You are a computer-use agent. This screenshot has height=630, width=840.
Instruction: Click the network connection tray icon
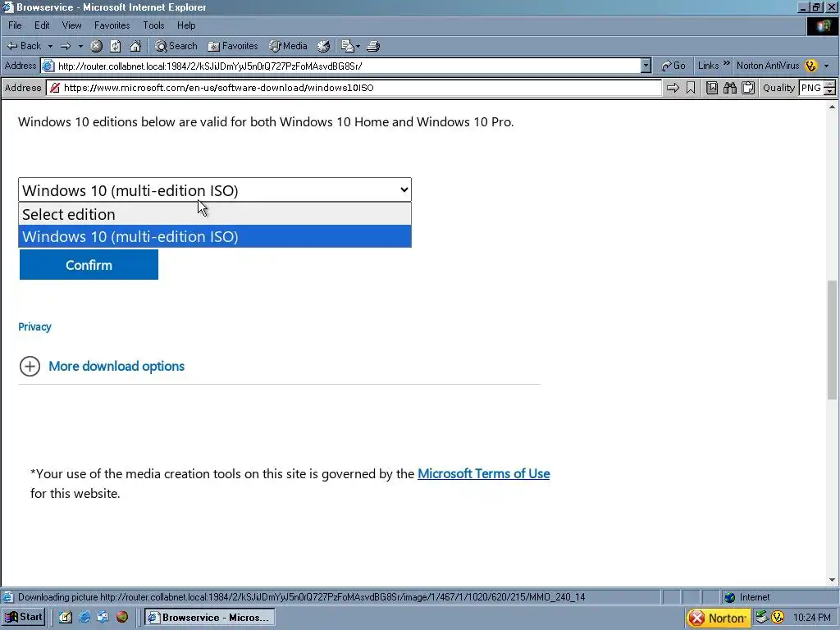tap(761, 617)
